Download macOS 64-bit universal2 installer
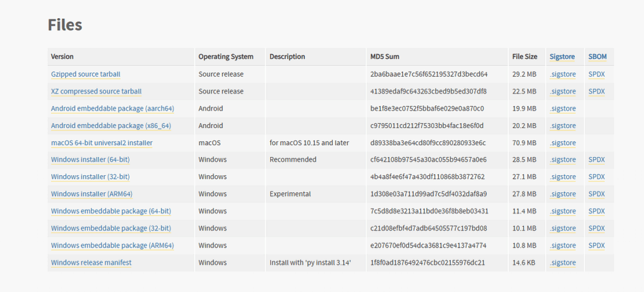Screen dimensions: 644x292 pos(101,143)
